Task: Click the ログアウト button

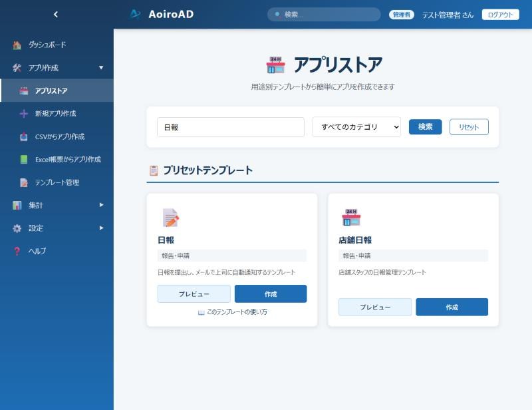Action: [501, 15]
